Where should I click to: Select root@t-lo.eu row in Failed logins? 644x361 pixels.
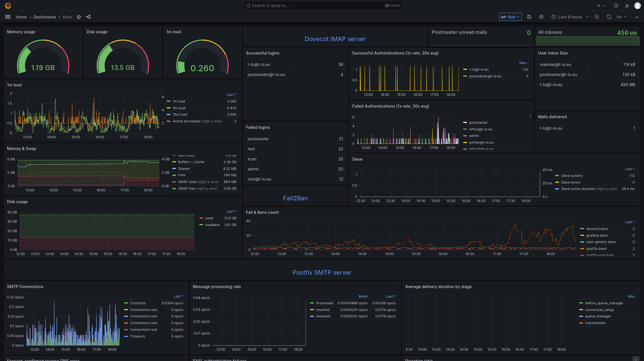(295, 179)
